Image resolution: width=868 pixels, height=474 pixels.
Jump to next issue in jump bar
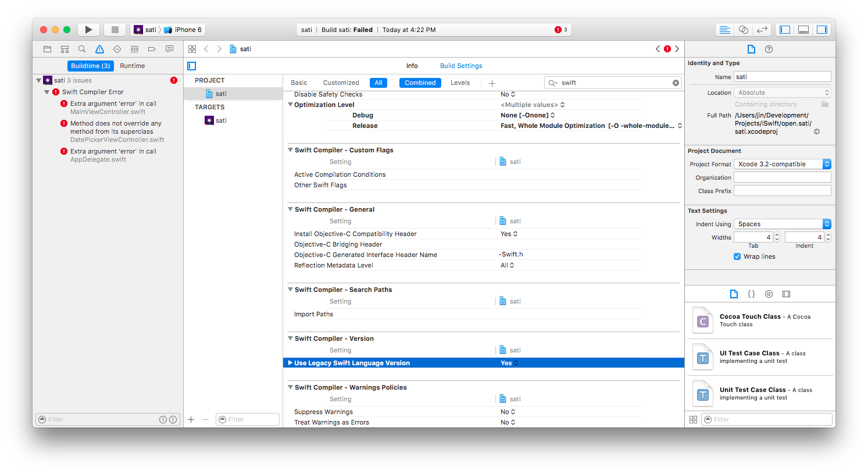[x=677, y=49]
